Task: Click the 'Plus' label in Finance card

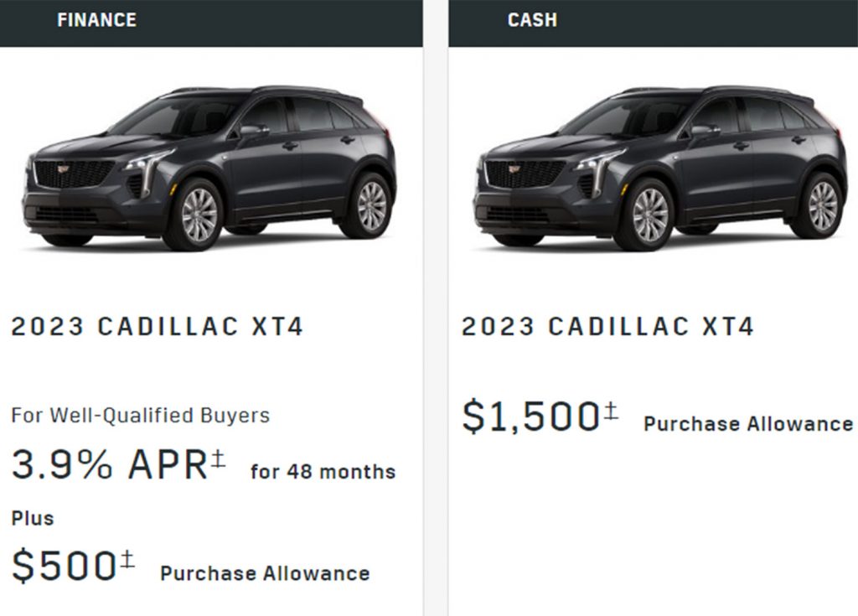Action: pyautogui.click(x=33, y=519)
